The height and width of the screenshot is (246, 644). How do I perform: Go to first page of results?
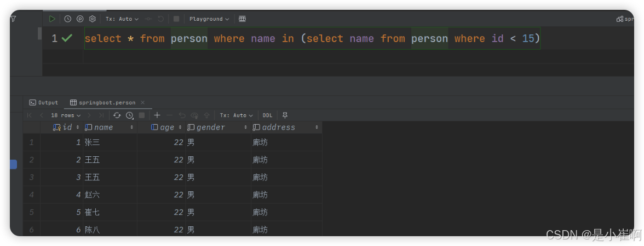pyautogui.click(x=29, y=115)
